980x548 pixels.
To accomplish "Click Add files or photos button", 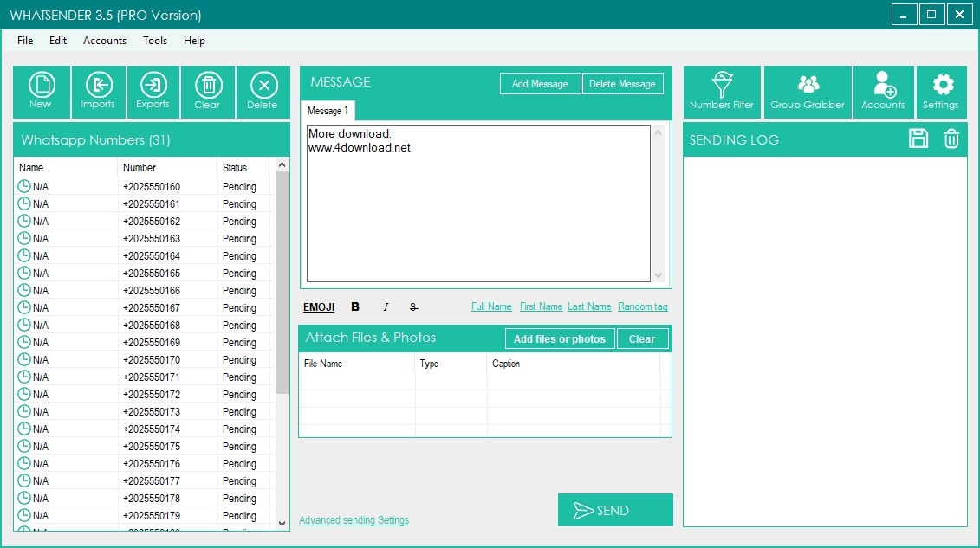I will (x=560, y=338).
